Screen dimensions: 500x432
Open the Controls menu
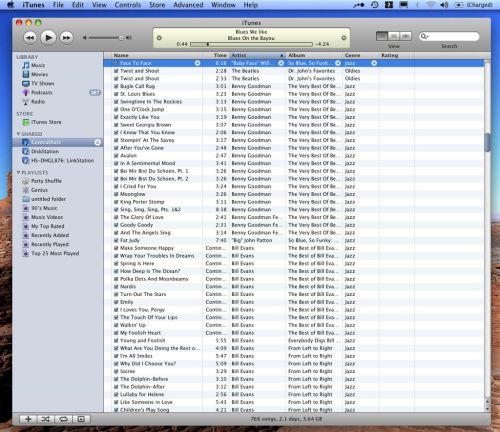(128, 5)
